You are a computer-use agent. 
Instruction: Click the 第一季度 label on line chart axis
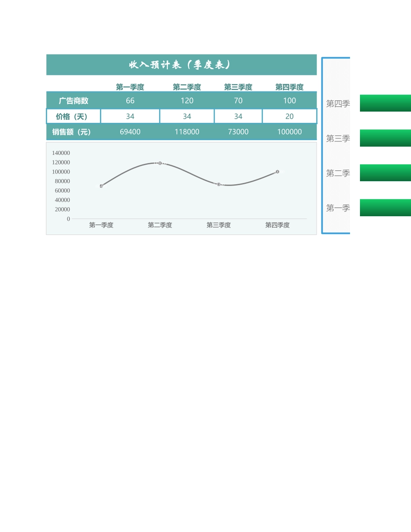[x=101, y=225]
